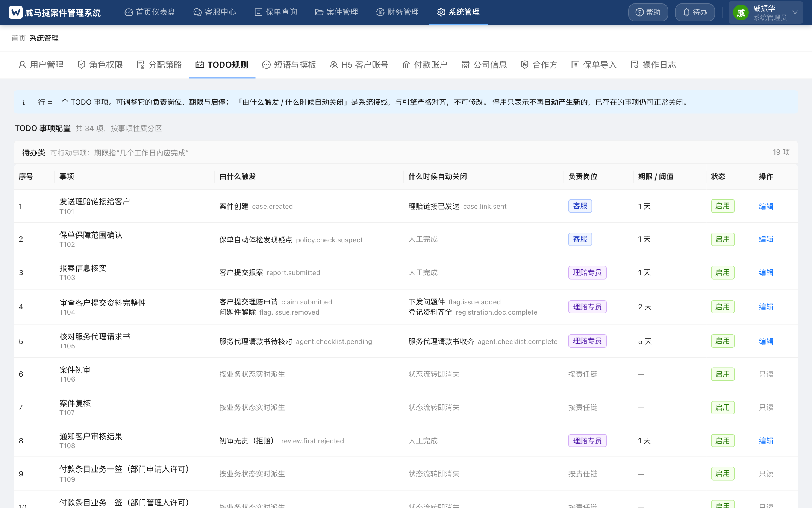Click 理赔专员 tag in T108 row

[x=587, y=441]
